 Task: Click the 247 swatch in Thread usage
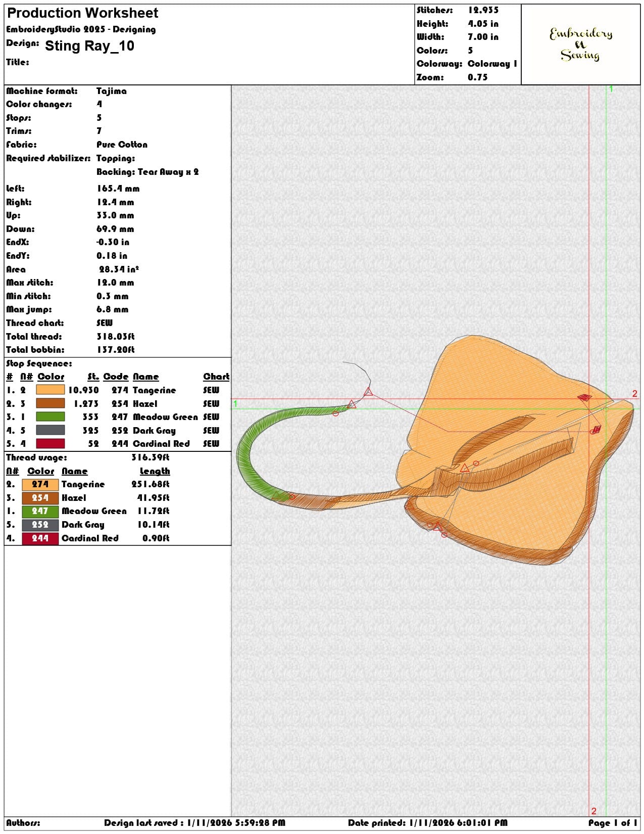click(40, 511)
